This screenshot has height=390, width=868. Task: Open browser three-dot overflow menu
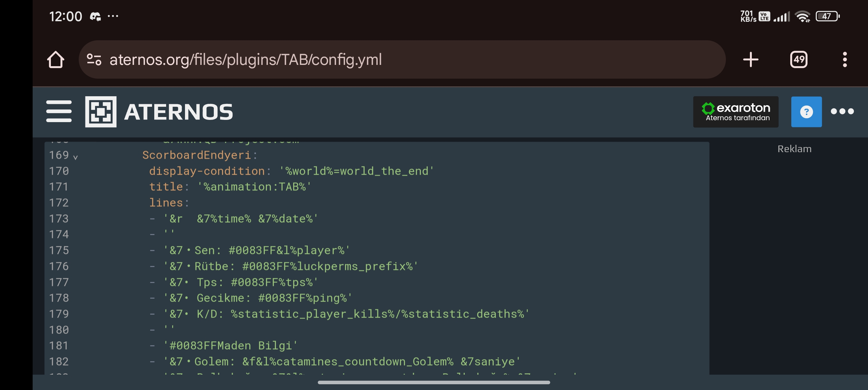click(x=844, y=59)
